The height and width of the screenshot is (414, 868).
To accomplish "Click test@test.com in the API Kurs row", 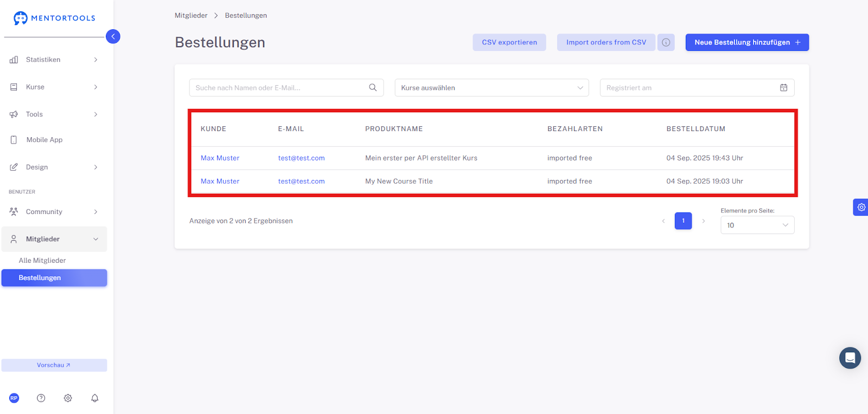I will tap(301, 158).
